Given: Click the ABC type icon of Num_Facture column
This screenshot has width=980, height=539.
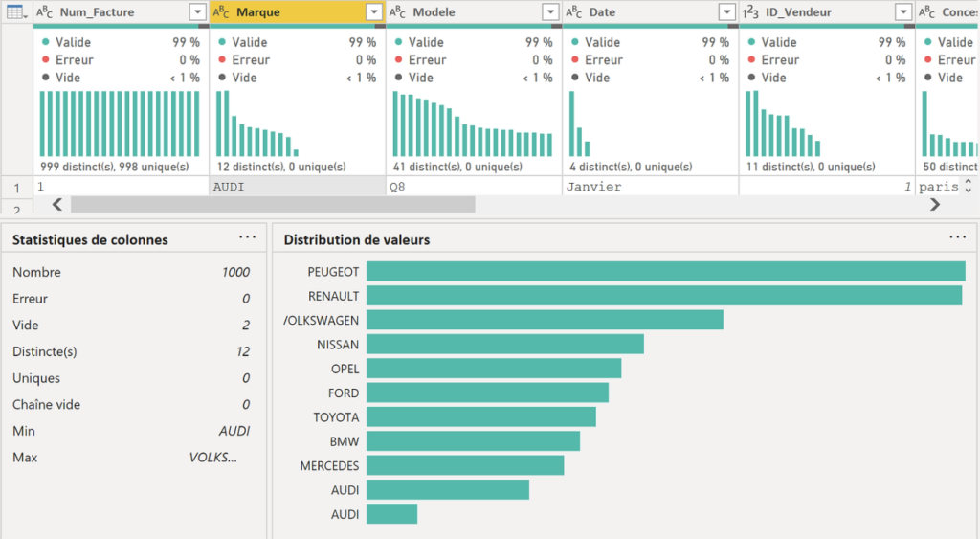Looking at the screenshot, I should click(44, 11).
